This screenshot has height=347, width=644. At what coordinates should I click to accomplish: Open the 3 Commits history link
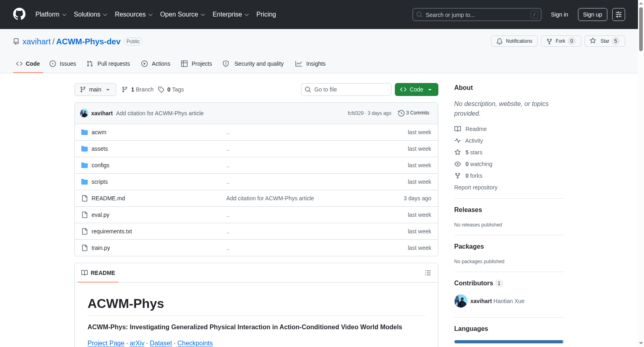coord(414,113)
